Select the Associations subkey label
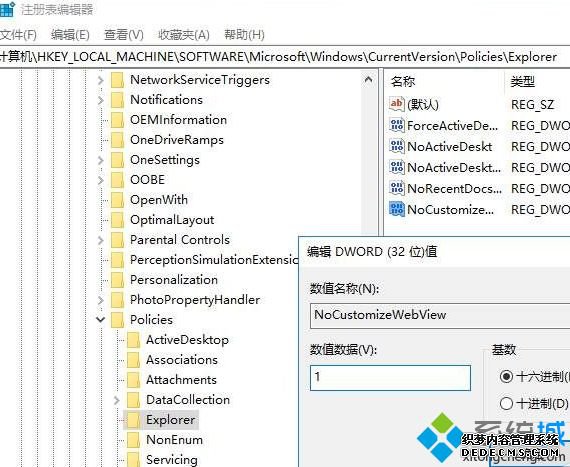The height and width of the screenshot is (467, 570). pyautogui.click(x=182, y=360)
